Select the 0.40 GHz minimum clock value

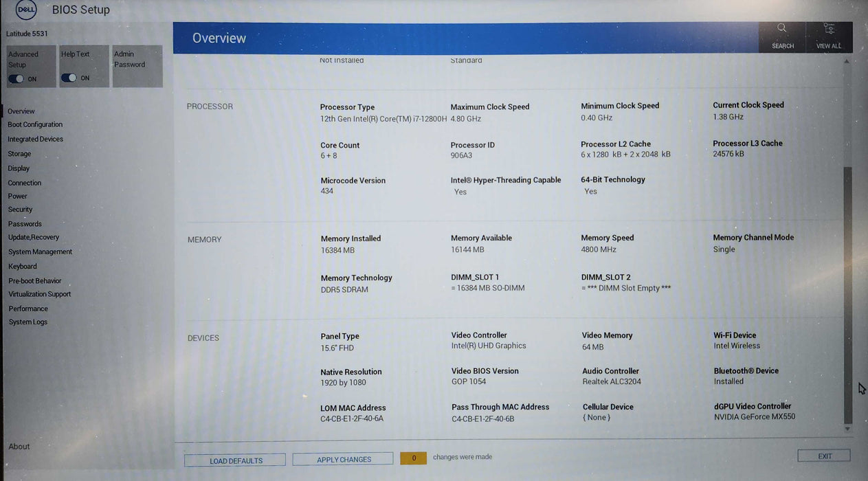(x=597, y=118)
